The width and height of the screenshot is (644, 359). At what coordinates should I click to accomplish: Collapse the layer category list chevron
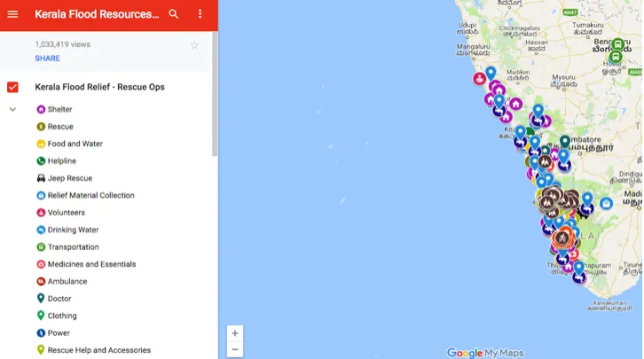point(12,110)
